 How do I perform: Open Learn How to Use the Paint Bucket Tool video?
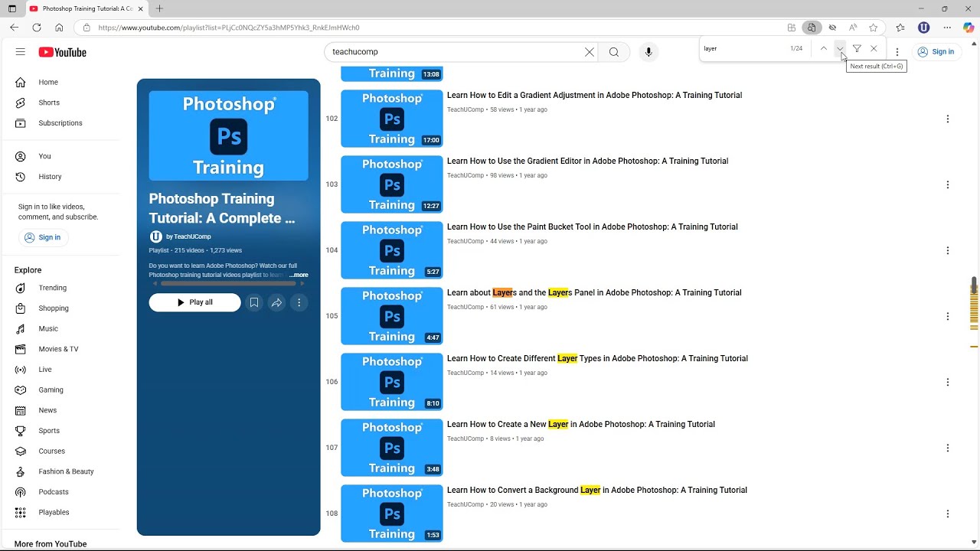coord(593,227)
